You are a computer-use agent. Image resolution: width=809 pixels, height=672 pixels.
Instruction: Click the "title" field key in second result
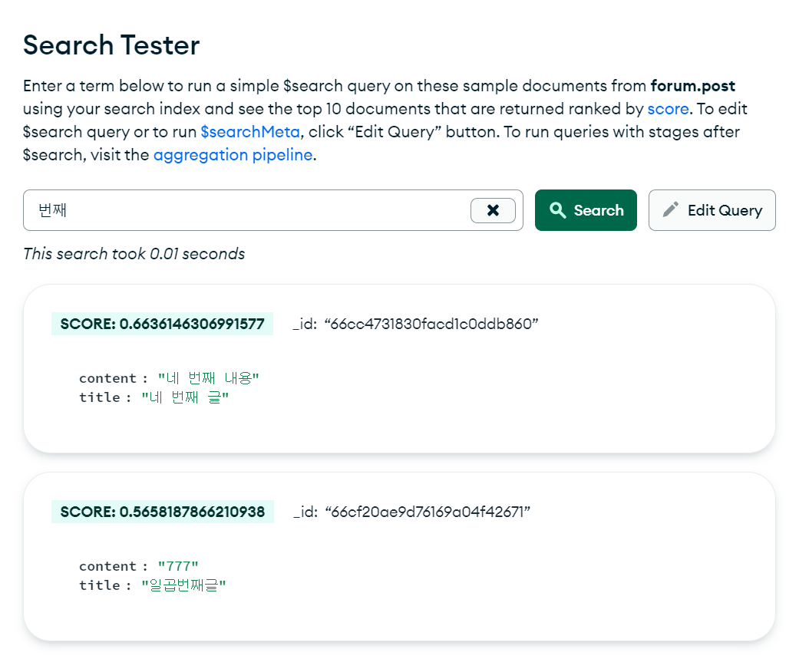(x=100, y=585)
